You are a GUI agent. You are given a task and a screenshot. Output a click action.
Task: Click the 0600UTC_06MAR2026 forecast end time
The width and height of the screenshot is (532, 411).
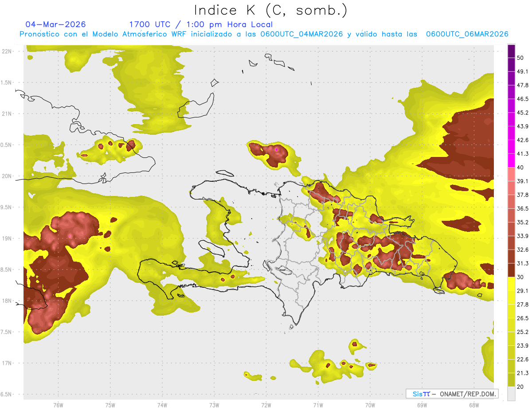click(467, 34)
